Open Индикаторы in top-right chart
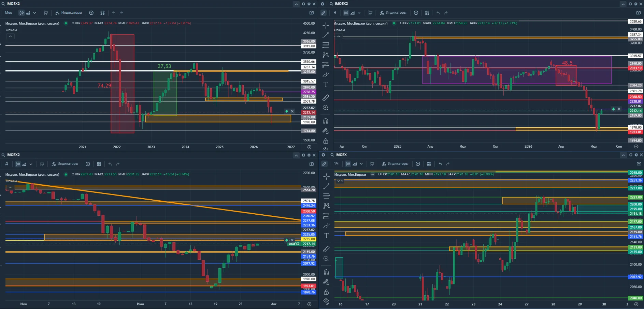 (393, 13)
